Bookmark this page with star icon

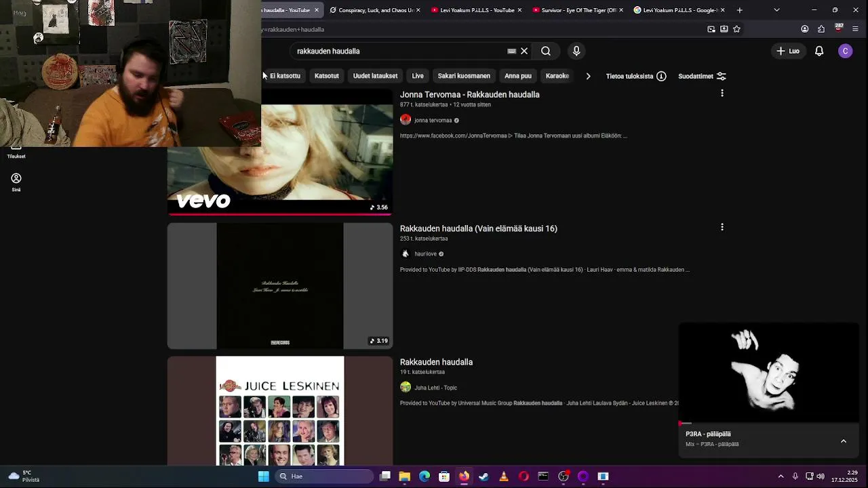click(x=736, y=29)
